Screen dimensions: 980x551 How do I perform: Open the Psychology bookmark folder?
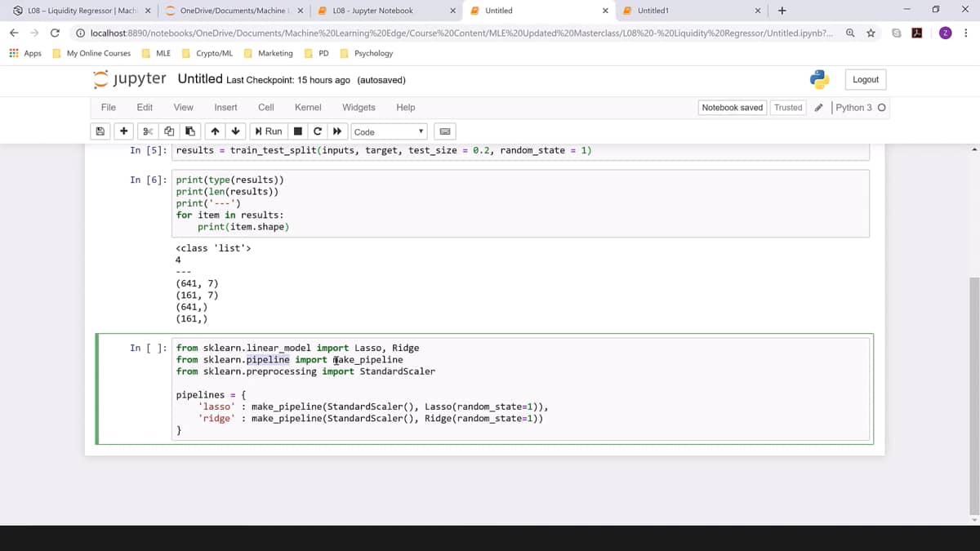(x=366, y=53)
